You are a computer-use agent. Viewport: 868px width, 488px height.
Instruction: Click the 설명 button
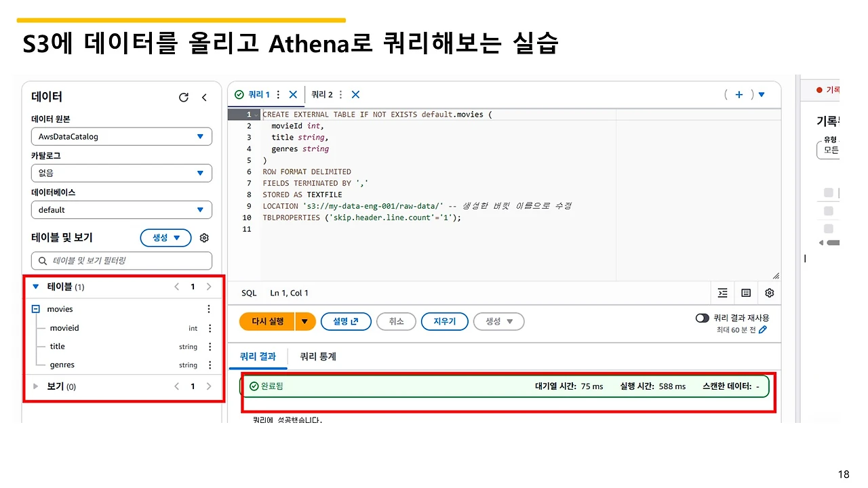(x=346, y=321)
